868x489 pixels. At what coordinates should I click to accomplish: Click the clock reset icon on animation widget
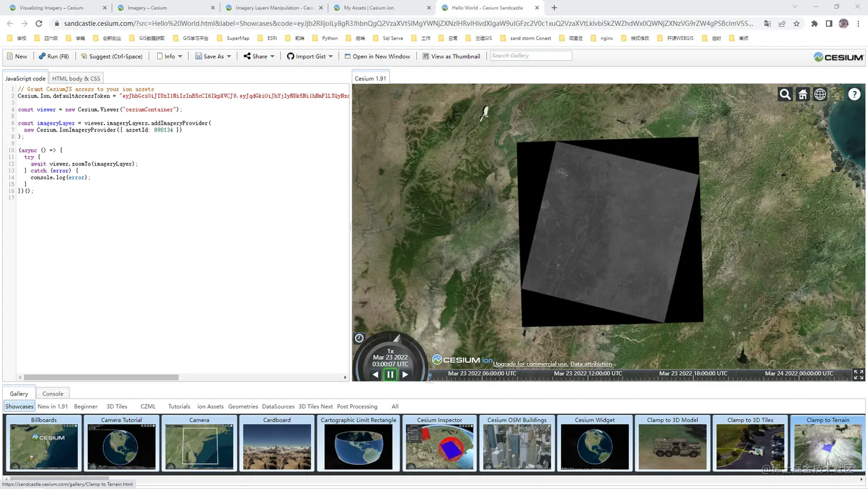click(x=359, y=338)
